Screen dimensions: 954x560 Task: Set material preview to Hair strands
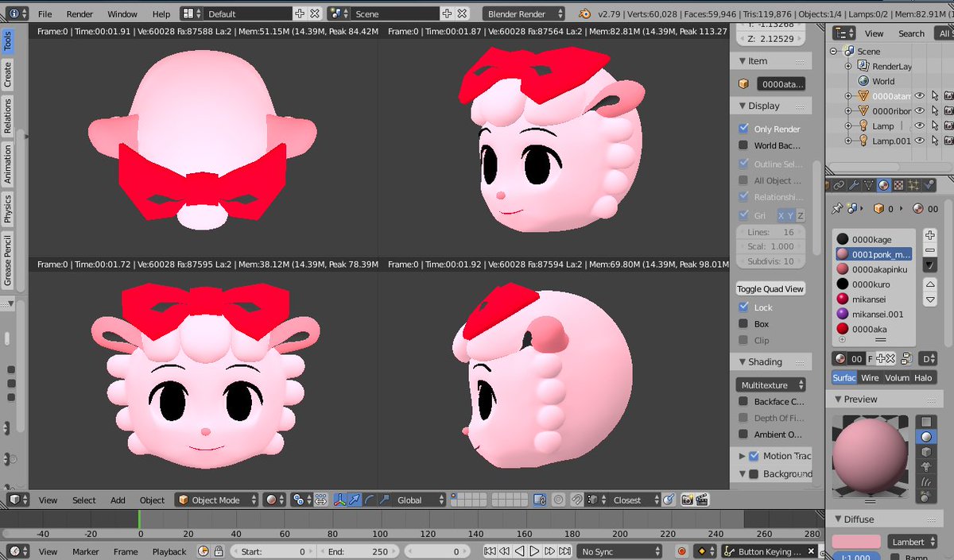pyautogui.click(x=926, y=481)
